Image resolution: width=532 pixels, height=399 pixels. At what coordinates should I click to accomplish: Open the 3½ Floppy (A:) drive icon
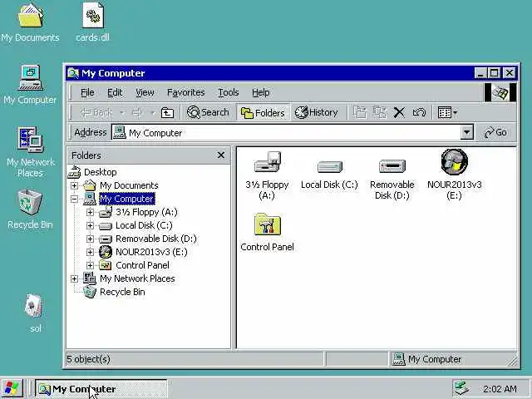click(x=268, y=162)
